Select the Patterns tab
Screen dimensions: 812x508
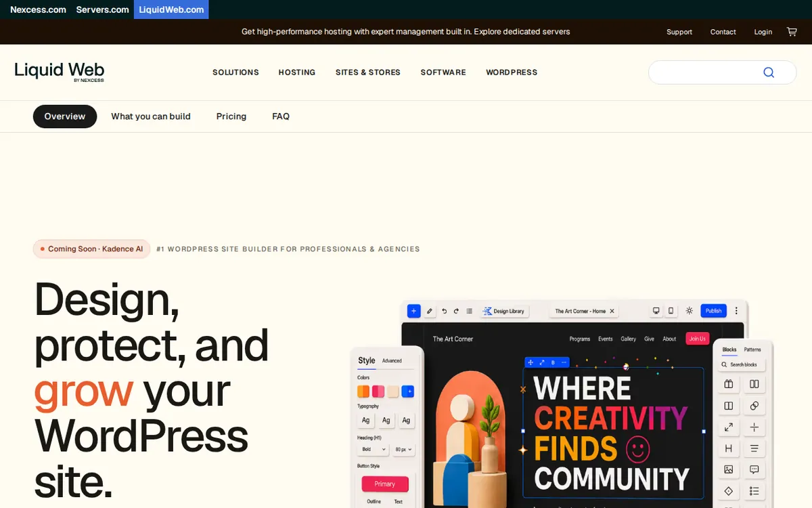tap(752, 350)
